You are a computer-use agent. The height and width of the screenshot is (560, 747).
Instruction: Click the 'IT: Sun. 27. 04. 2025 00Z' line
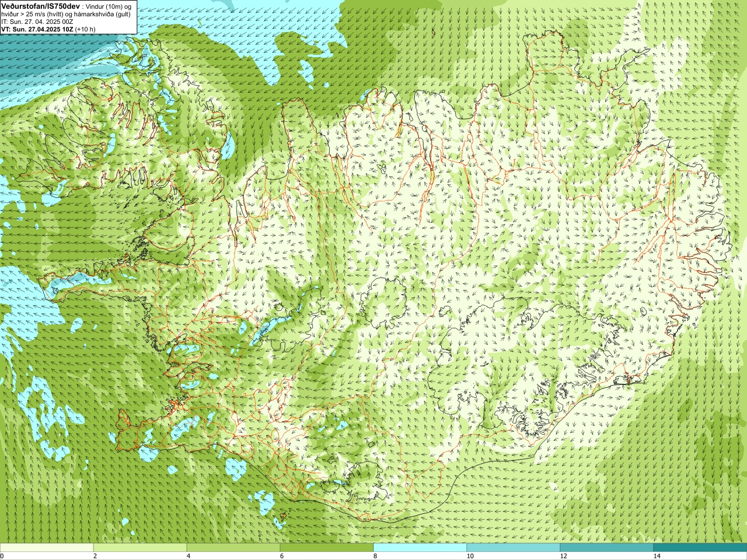[x=37, y=21]
